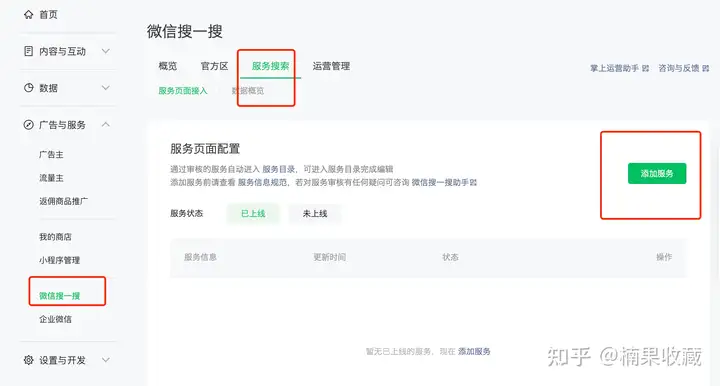Open the 掌上运营助手 link
This screenshot has width=720, height=386.
614,68
